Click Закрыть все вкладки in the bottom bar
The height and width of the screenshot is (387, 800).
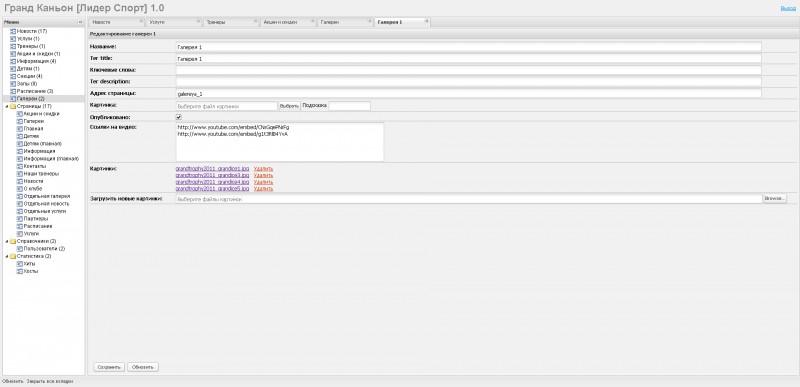tap(50, 381)
